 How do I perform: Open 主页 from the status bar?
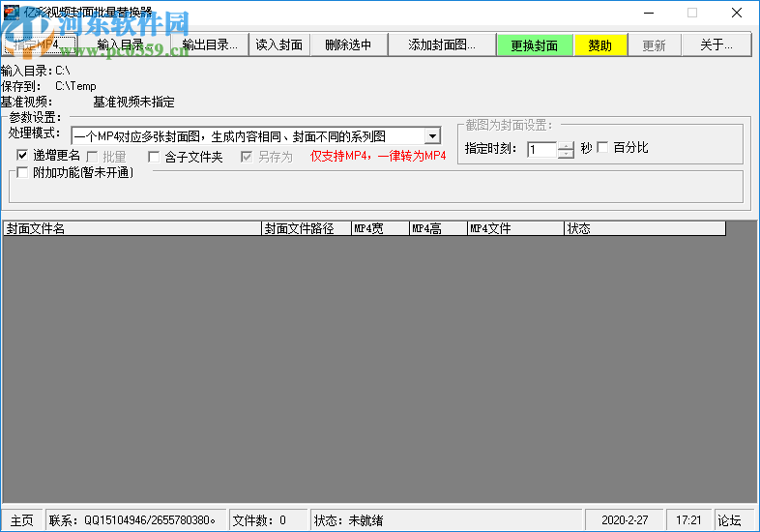click(22, 520)
